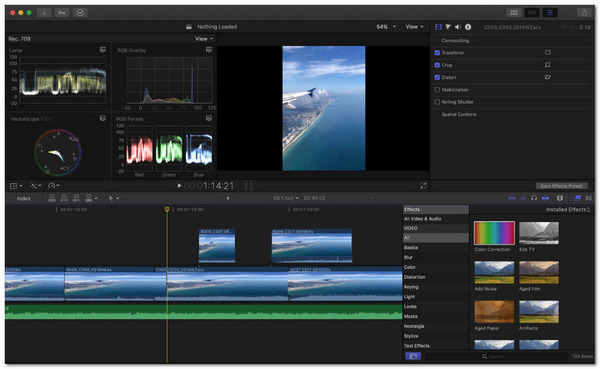Screen dimensions: 600x369
Task: Open the enhancements wand dropdown
Action: click(36, 186)
